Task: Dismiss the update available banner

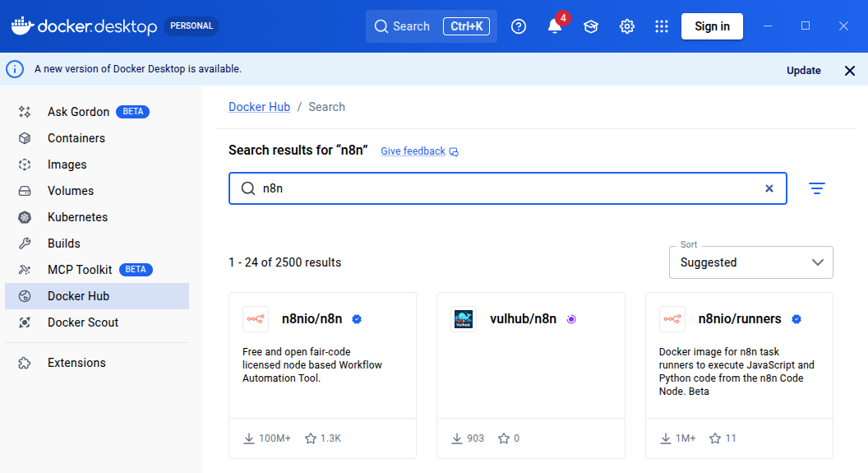Action: pos(850,71)
